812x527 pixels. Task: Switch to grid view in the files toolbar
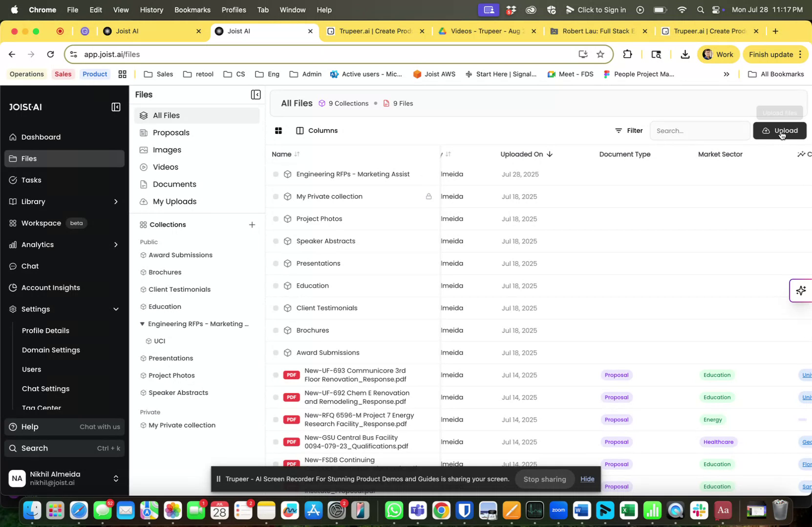point(278,131)
